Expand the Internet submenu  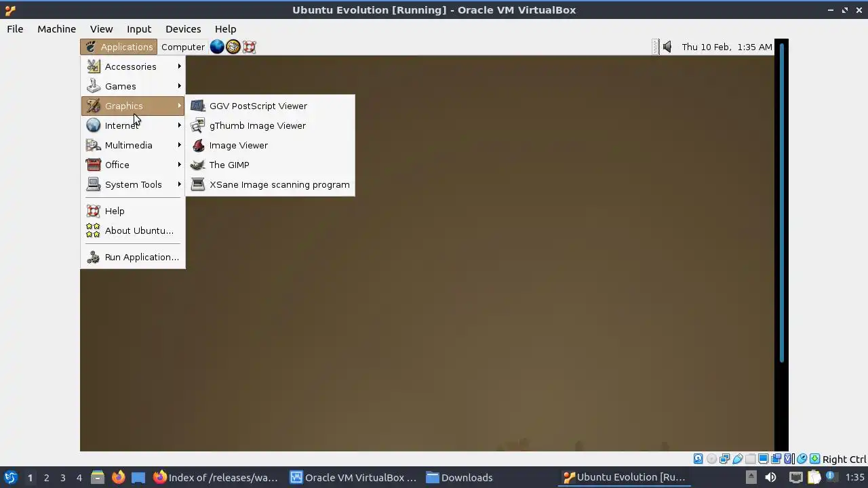tap(133, 125)
